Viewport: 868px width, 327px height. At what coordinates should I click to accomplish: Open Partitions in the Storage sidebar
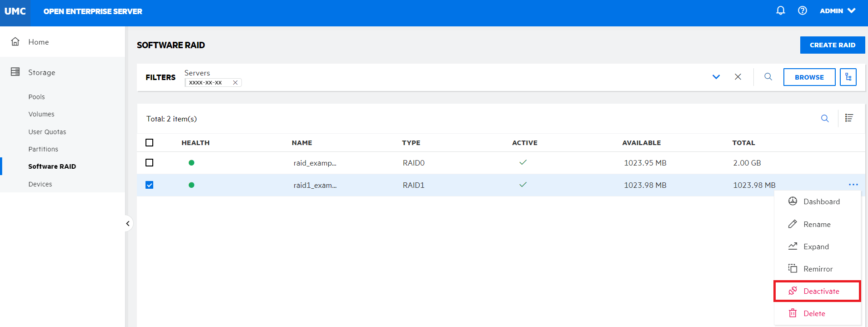click(x=43, y=149)
